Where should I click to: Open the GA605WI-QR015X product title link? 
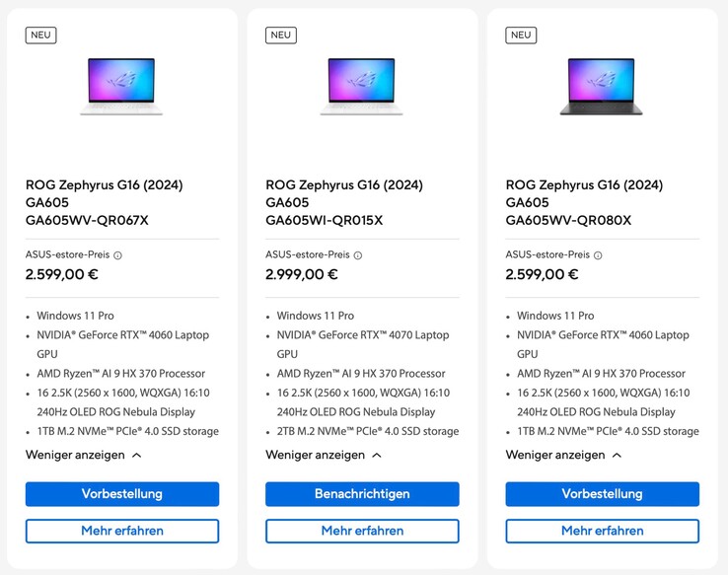tap(344, 203)
